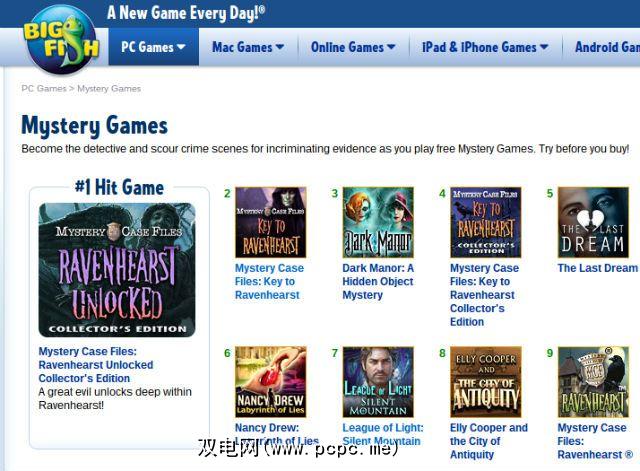Click the Mystery Case Files Ravenhearst raven cover
Screen dimensions: 640x471
[x=593, y=382]
